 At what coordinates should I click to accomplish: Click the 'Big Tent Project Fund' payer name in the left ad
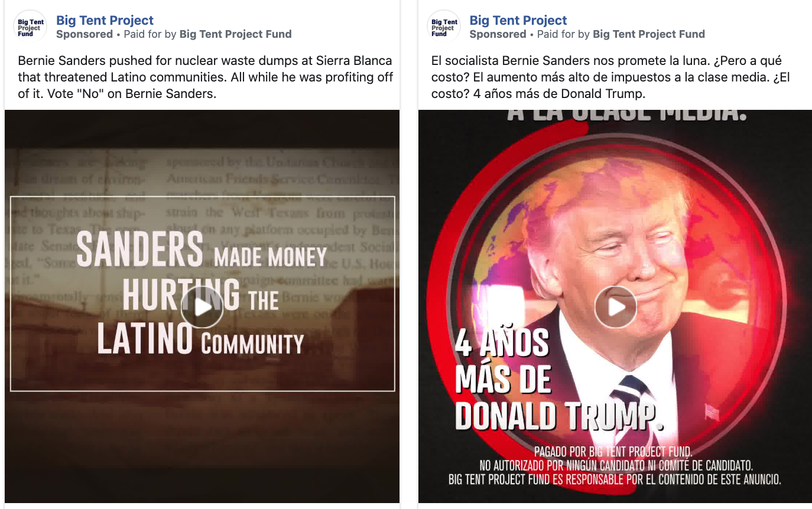tap(235, 34)
